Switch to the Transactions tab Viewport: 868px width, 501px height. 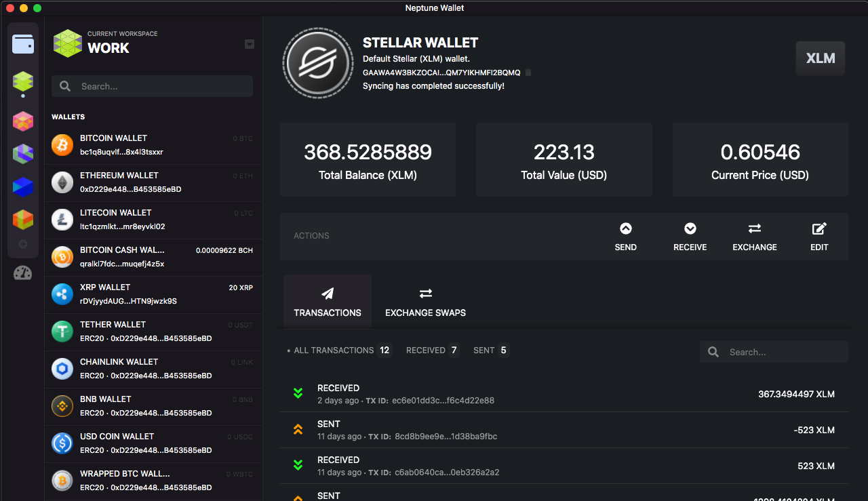328,302
